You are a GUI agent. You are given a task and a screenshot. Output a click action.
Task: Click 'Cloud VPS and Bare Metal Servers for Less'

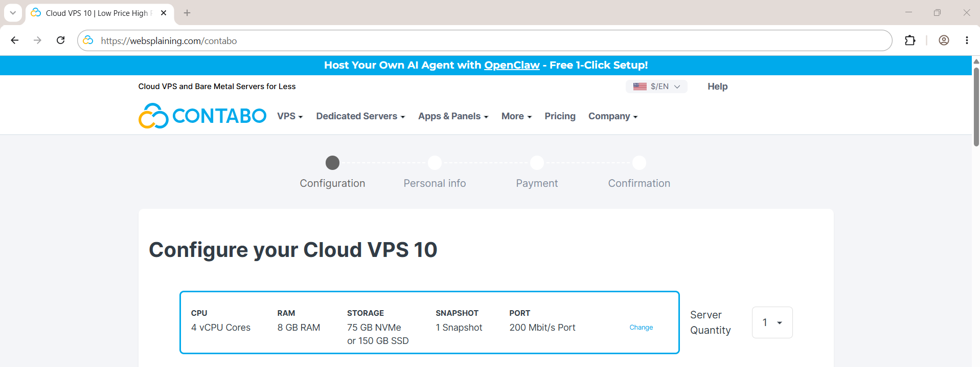pos(217,87)
